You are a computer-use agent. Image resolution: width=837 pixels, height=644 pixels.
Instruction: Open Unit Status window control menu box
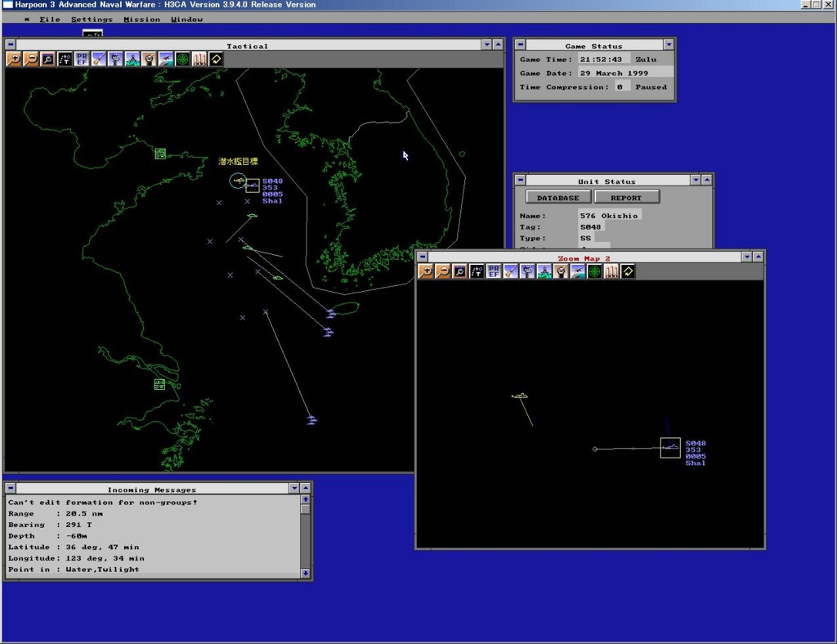pyautogui.click(x=521, y=180)
